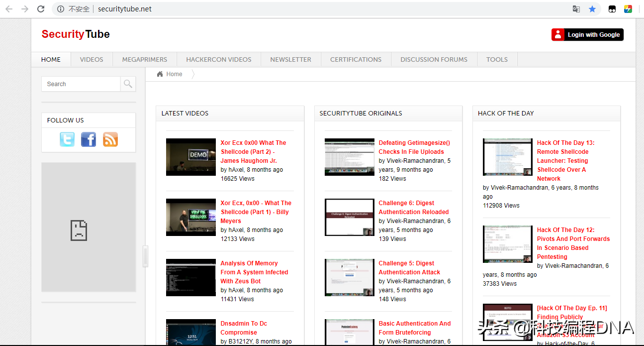
Task: Open thumbnail for Analysis Of Memory video
Action: pyautogui.click(x=191, y=277)
